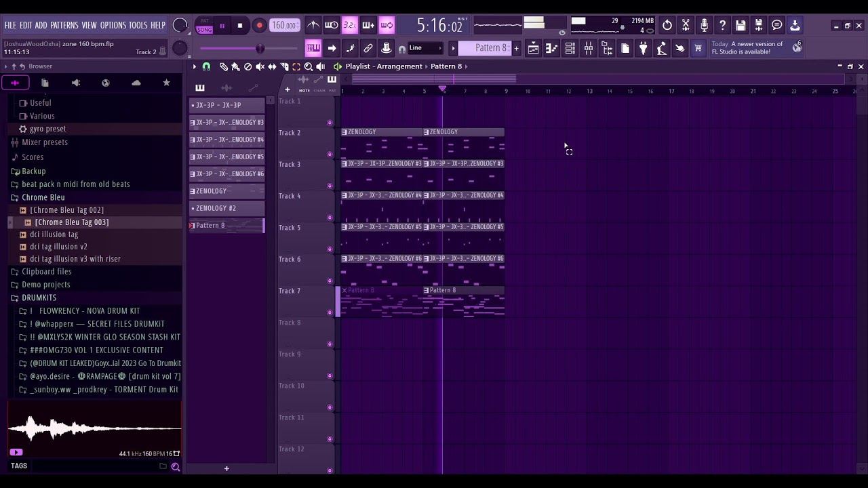
Task: Toggle loop recording
Action: pyautogui.click(x=387, y=26)
